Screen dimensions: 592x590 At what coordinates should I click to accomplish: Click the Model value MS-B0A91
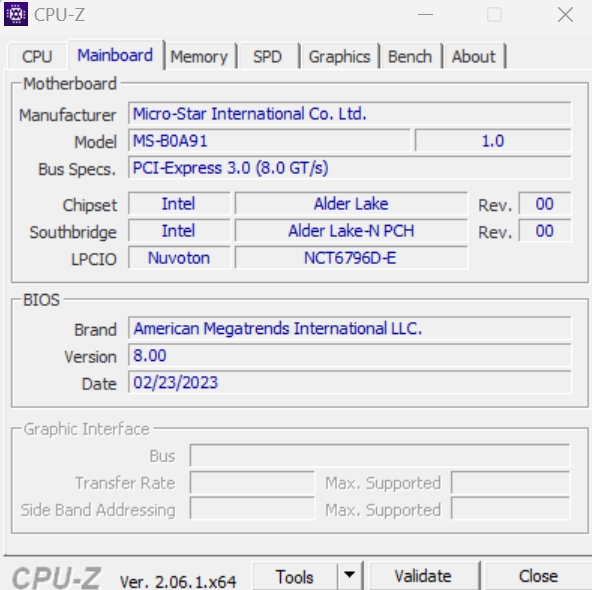269,140
